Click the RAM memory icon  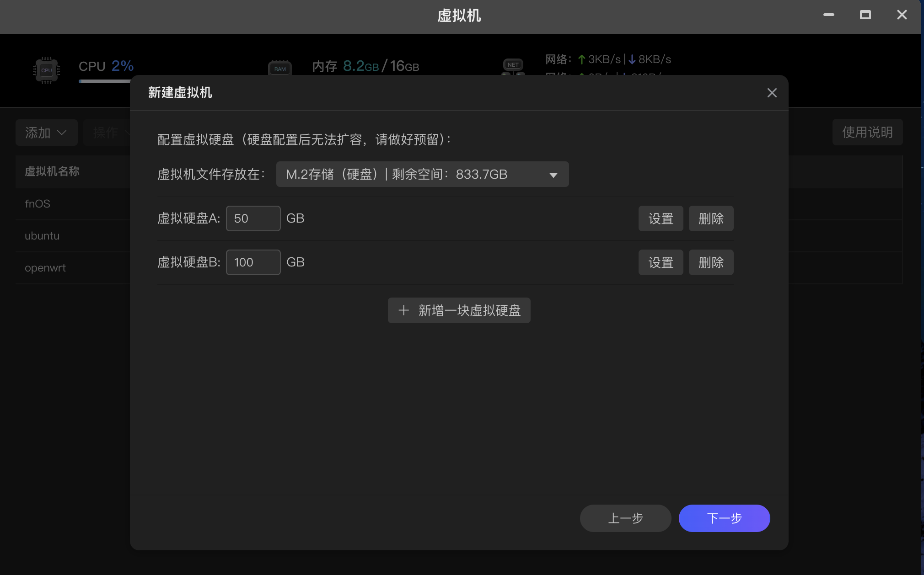click(x=280, y=68)
